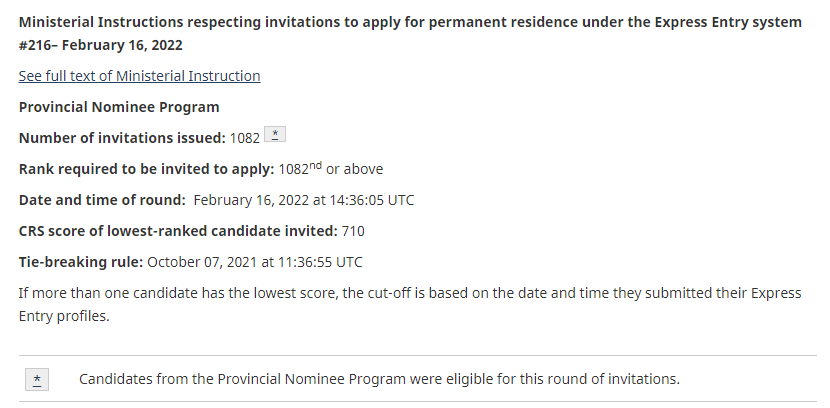Click the '1082nd or above' rank value
This screenshot has height=408, width=830.
(x=330, y=169)
